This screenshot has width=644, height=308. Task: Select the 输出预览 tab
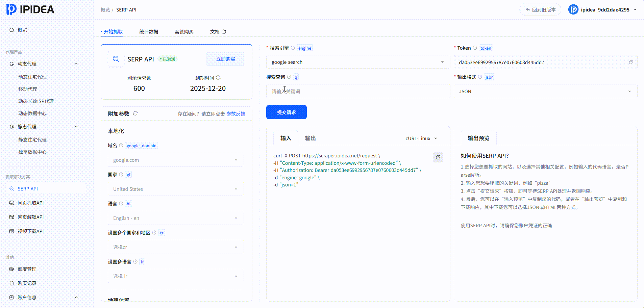click(478, 138)
